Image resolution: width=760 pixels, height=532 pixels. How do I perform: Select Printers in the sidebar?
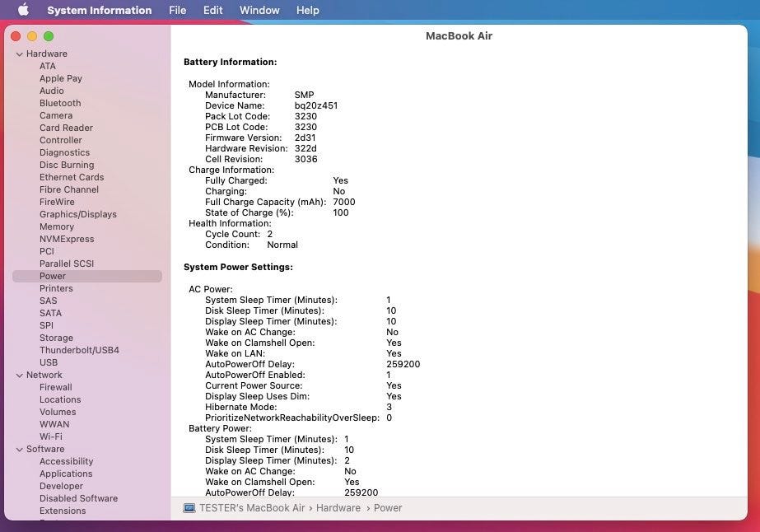[56, 288]
